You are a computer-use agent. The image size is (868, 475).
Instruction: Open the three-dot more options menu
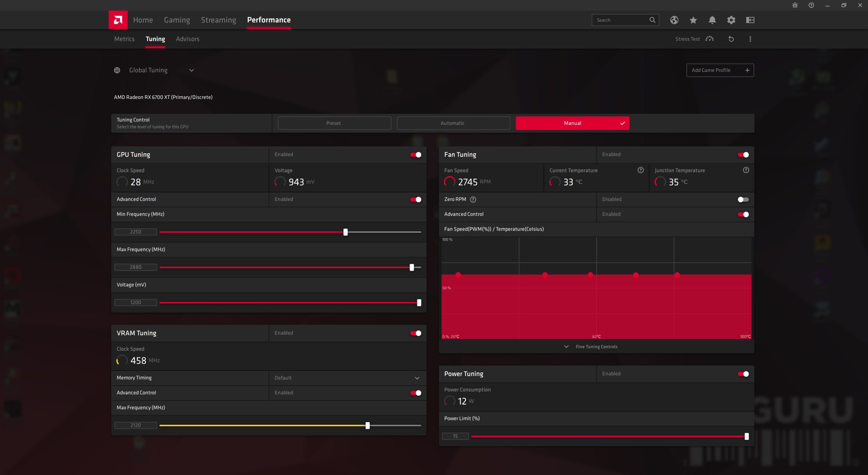tap(750, 39)
